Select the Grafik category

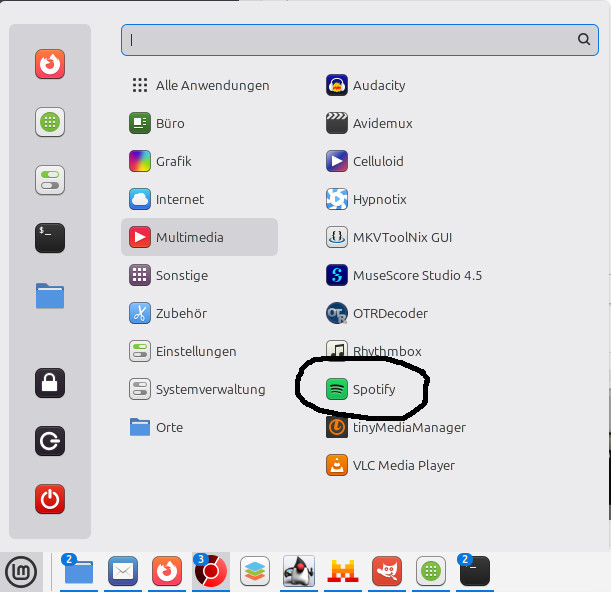click(173, 161)
